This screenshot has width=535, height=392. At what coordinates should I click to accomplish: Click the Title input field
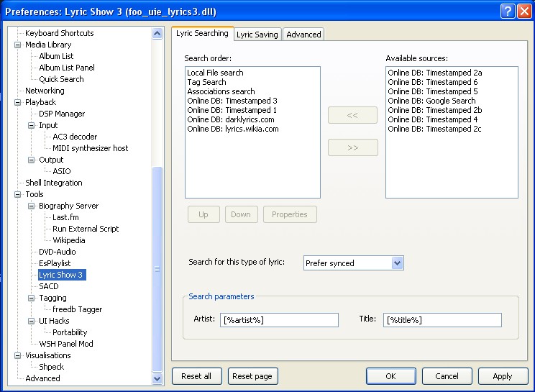(442, 320)
